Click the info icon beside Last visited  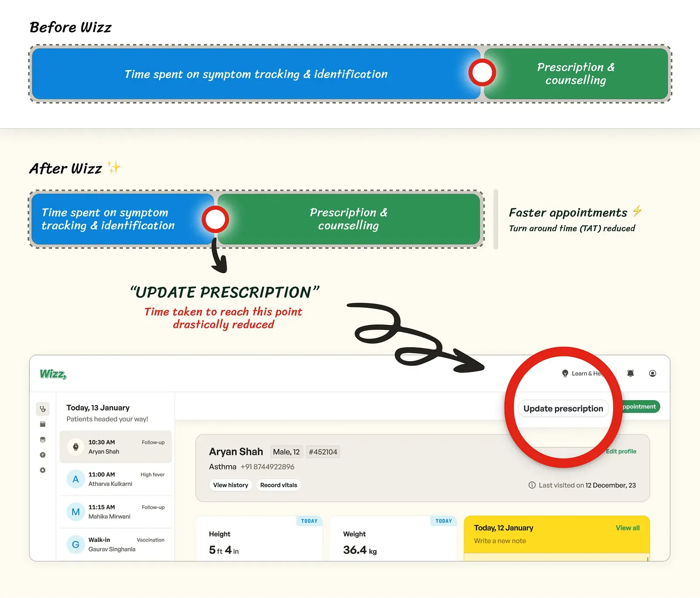pyautogui.click(x=532, y=485)
